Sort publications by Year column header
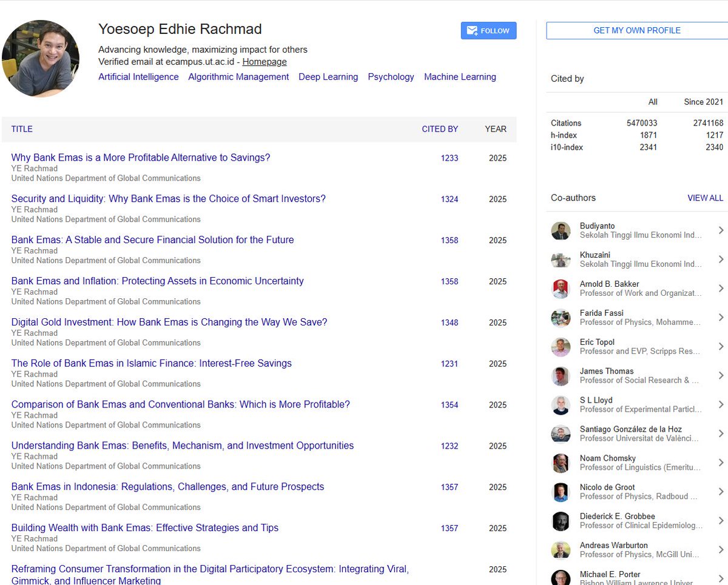This screenshot has width=728, height=585. 496,129
